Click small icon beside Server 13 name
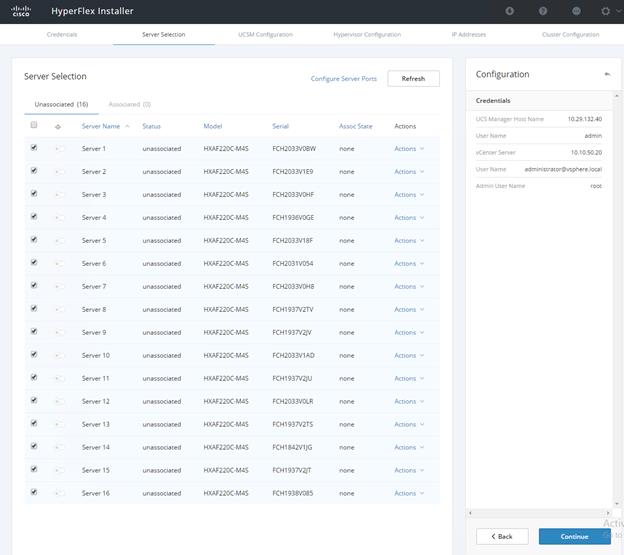624x555 pixels. pos(59,425)
